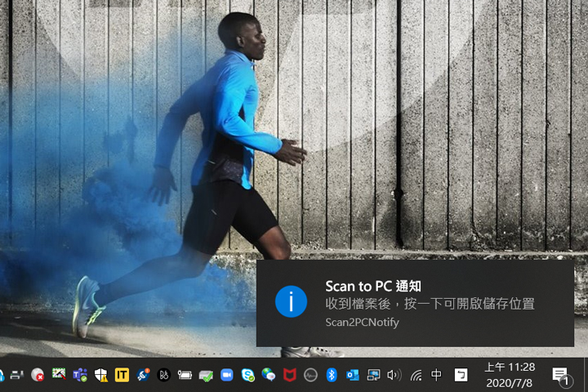Click the DisplayLink monitors tray icon
This screenshot has height=392, width=588.
coord(373,375)
